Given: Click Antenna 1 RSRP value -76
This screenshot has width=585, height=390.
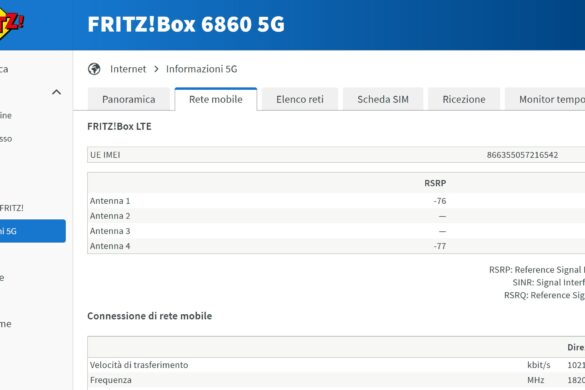Looking at the screenshot, I should tap(440, 201).
